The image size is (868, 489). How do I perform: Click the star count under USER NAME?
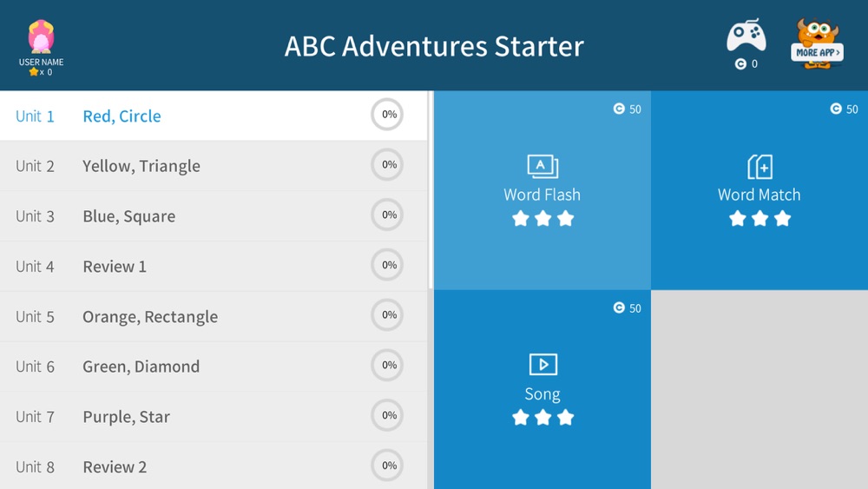(x=41, y=72)
